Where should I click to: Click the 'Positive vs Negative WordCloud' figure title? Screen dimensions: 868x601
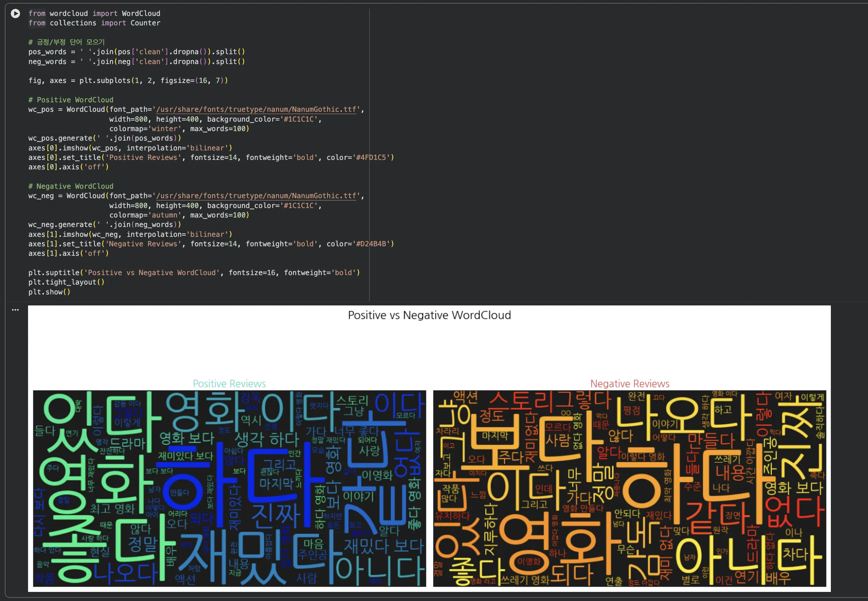tap(429, 315)
